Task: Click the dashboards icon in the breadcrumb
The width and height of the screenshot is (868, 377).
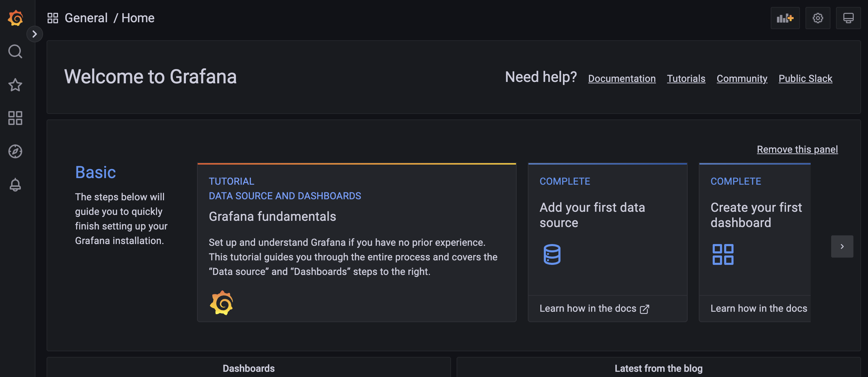Action: coord(53,18)
